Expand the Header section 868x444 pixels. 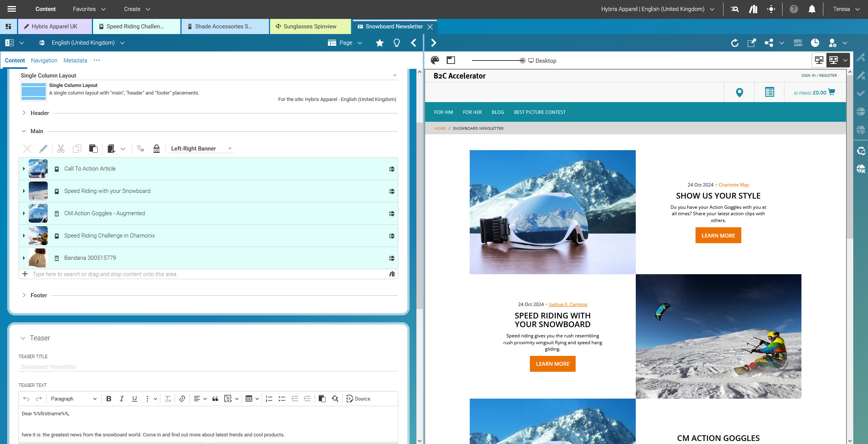coord(24,113)
